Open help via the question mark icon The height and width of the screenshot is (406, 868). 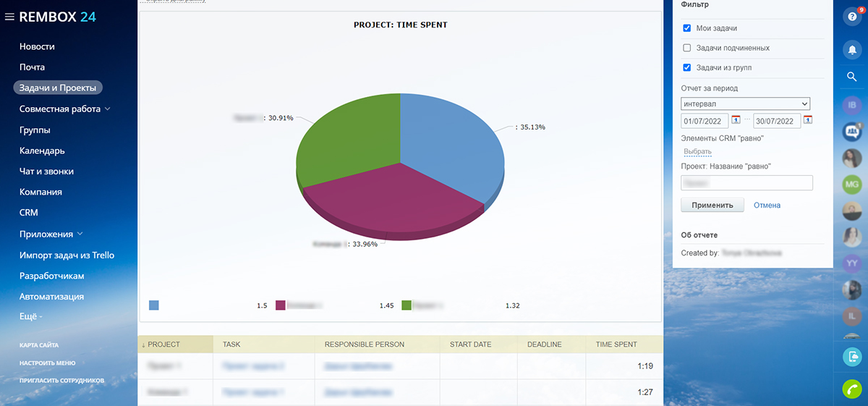(x=851, y=17)
